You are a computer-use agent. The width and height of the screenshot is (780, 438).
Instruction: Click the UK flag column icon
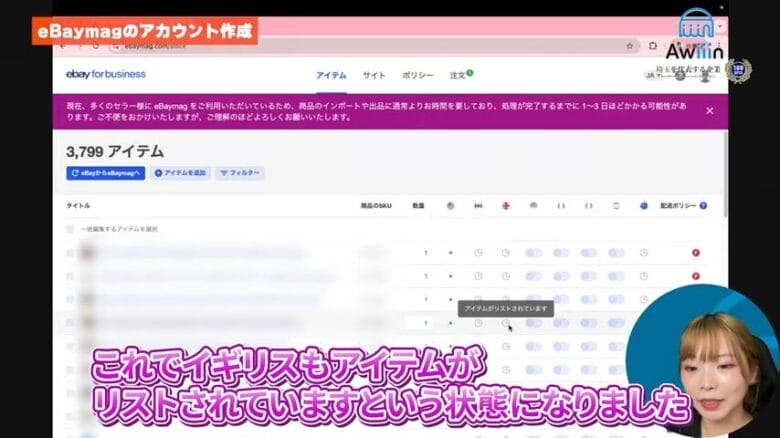[506, 206]
